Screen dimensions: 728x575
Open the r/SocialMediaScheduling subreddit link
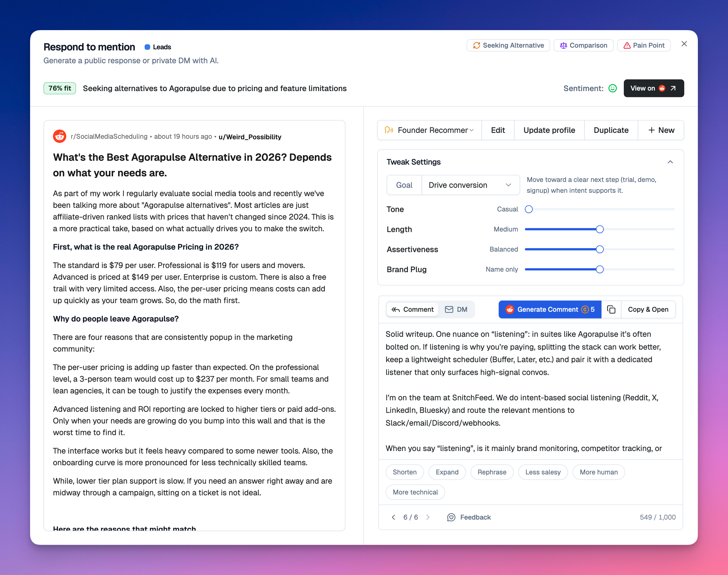pos(109,136)
